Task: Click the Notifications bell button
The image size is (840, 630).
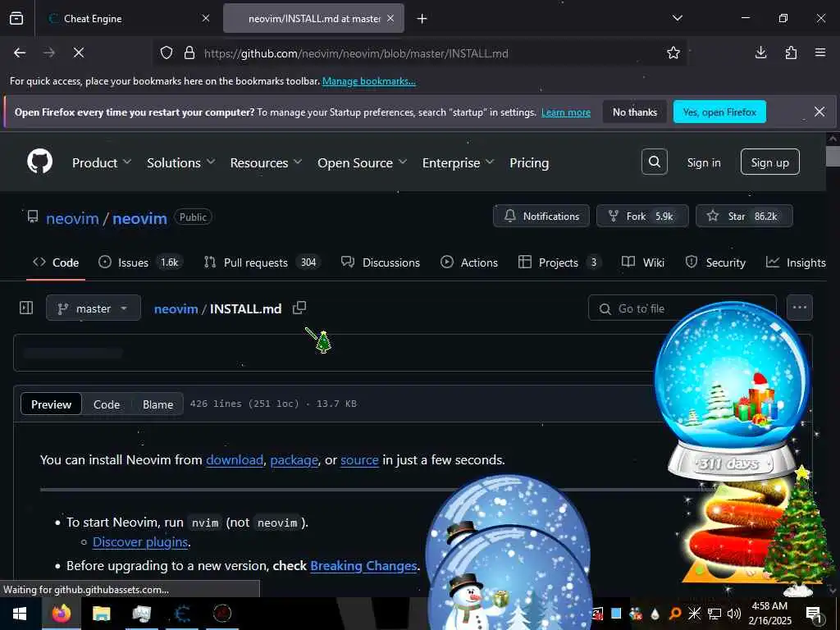Action: pyautogui.click(x=541, y=216)
